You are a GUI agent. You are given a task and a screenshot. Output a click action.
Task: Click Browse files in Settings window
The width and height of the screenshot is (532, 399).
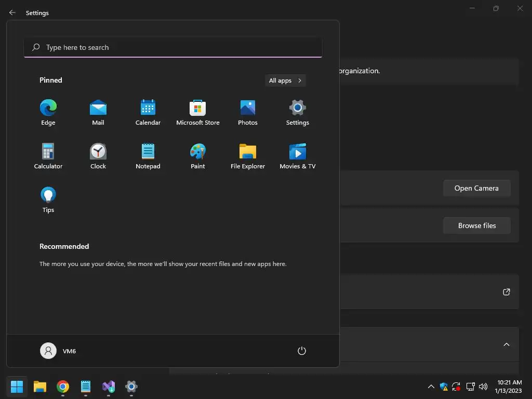point(477,225)
